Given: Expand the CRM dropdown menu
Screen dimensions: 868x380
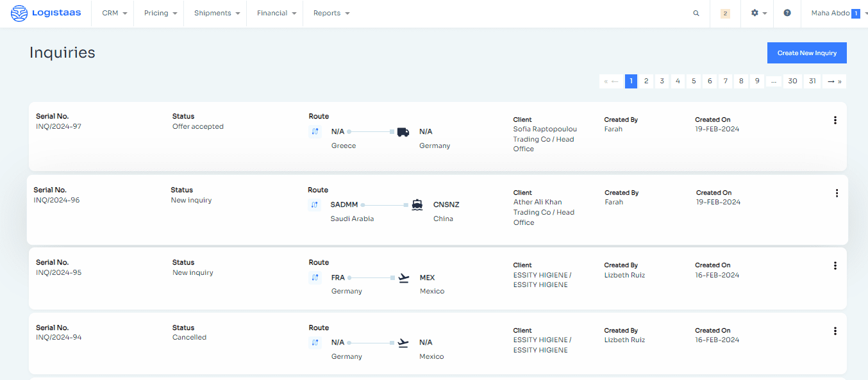Looking at the screenshot, I should 114,13.
